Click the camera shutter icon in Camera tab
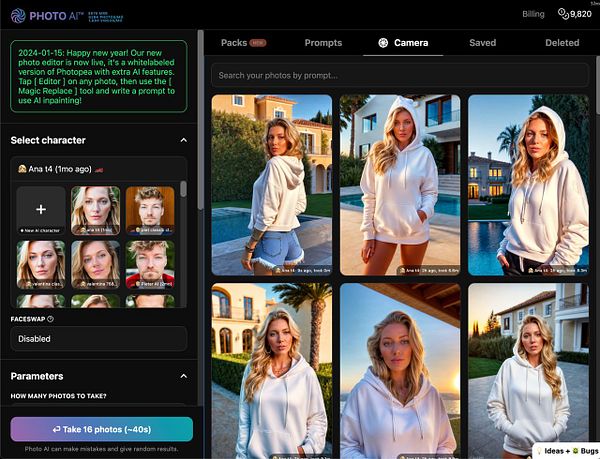The image size is (600, 459). 383,43
